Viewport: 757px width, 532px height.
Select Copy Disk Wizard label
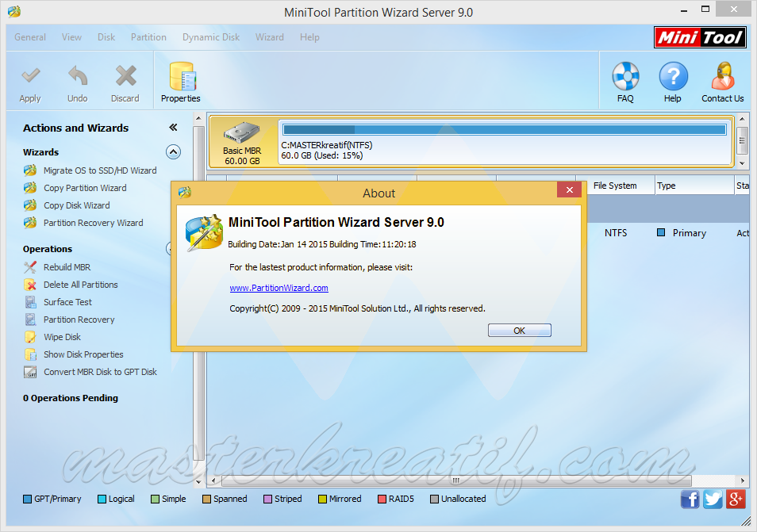tap(77, 205)
